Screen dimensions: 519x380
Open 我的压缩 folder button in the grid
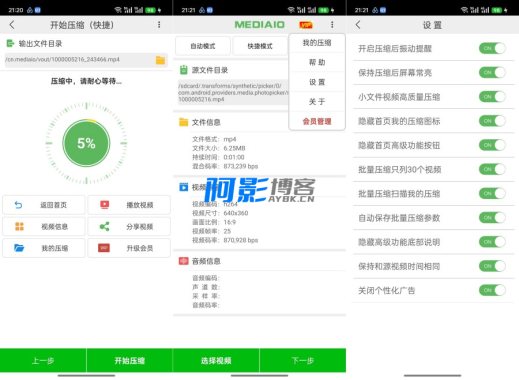(44, 248)
